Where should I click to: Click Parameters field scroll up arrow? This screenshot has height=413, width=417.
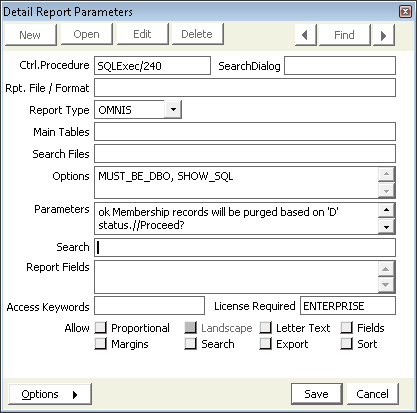386,210
